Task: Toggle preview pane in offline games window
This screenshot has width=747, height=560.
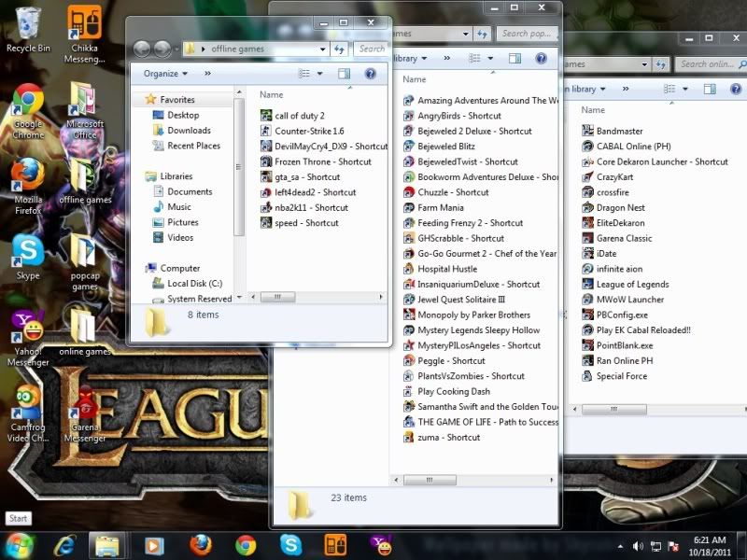Action: [x=344, y=74]
